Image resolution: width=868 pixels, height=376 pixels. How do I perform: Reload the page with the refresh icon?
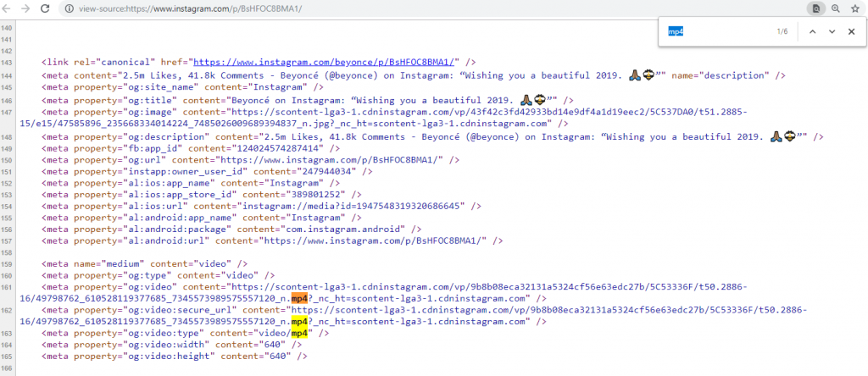(46, 8)
